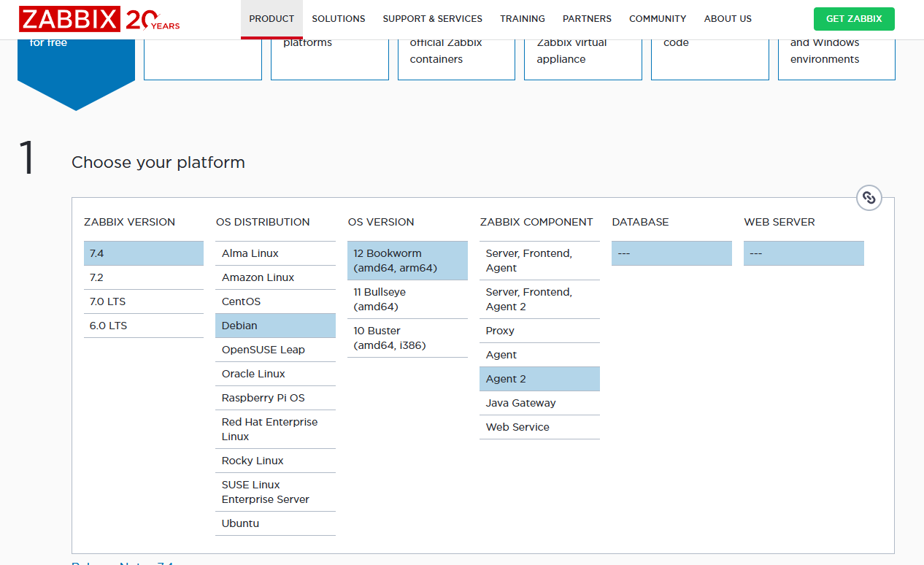Screen dimensions: 924x565
Task: Choose Red Hat Enterprise Linux distribution
Action: click(276, 429)
